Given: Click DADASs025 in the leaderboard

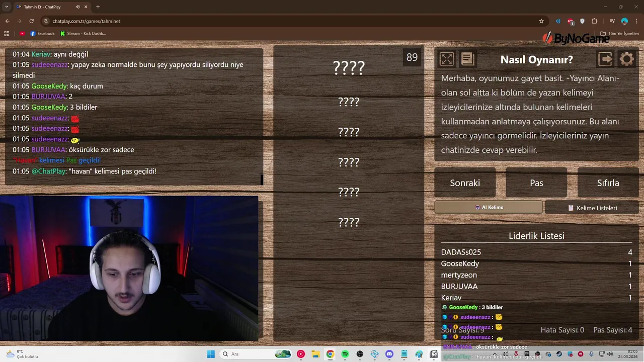Looking at the screenshot, I should click(x=461, y=252).
